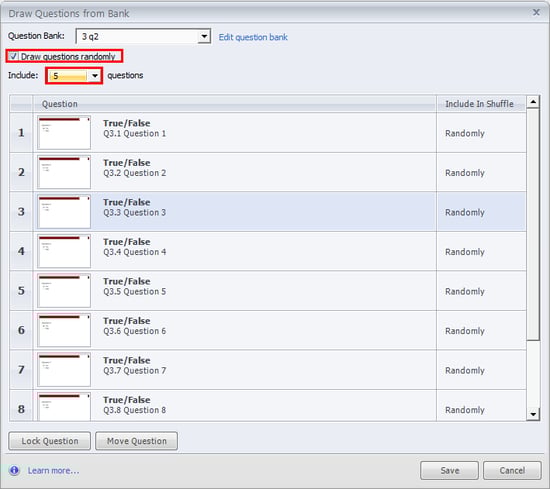Click Randomly shuffle value for Question 2

point(465,173)
